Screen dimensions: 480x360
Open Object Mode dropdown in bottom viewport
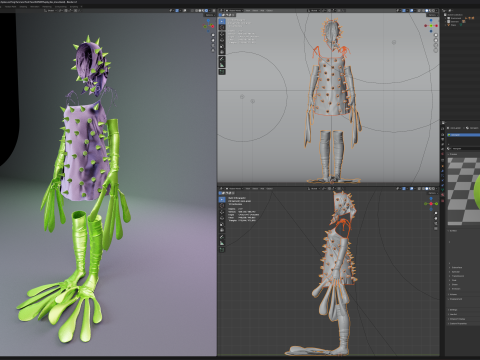click(234, 188)
